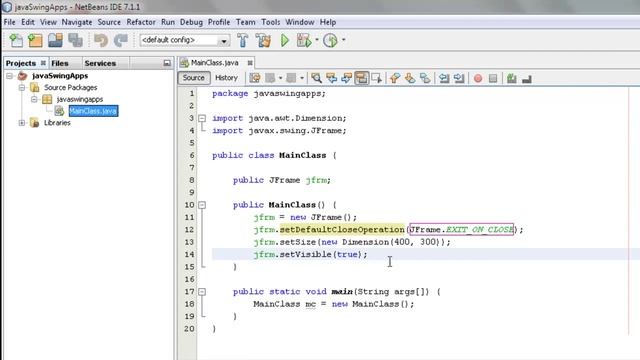Click Find Next Occurrence icon
The height and width of the screenshot is (360, 640).
346,78
